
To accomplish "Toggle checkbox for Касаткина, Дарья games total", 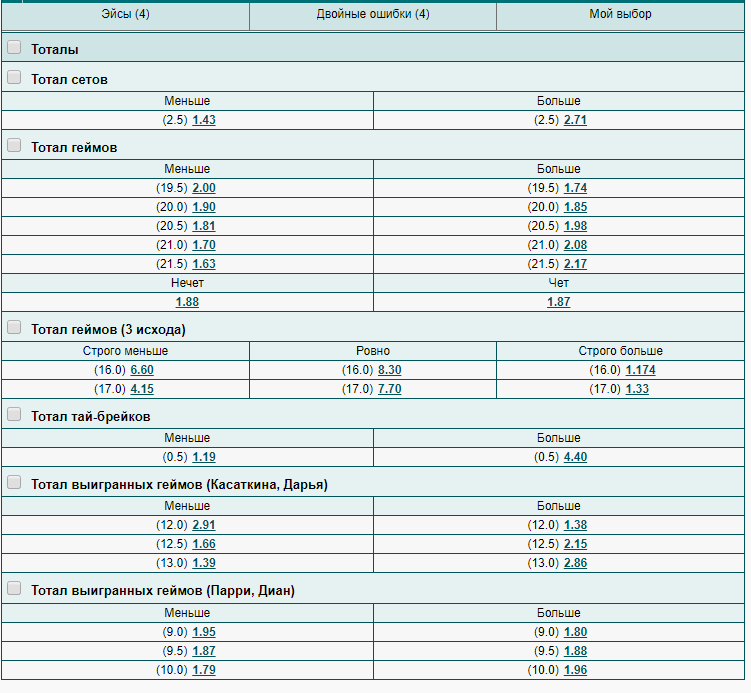I will 14,483.
